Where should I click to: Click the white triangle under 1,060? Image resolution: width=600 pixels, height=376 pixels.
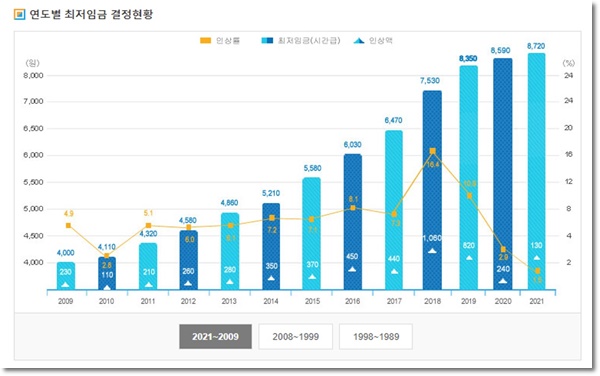click(432, 251)
